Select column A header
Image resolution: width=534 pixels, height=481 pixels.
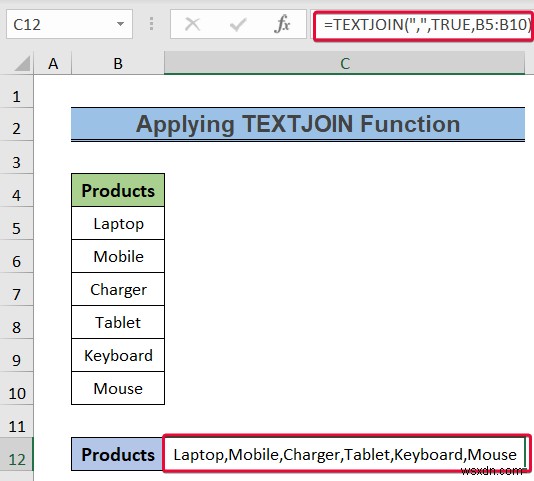(53, 63)
